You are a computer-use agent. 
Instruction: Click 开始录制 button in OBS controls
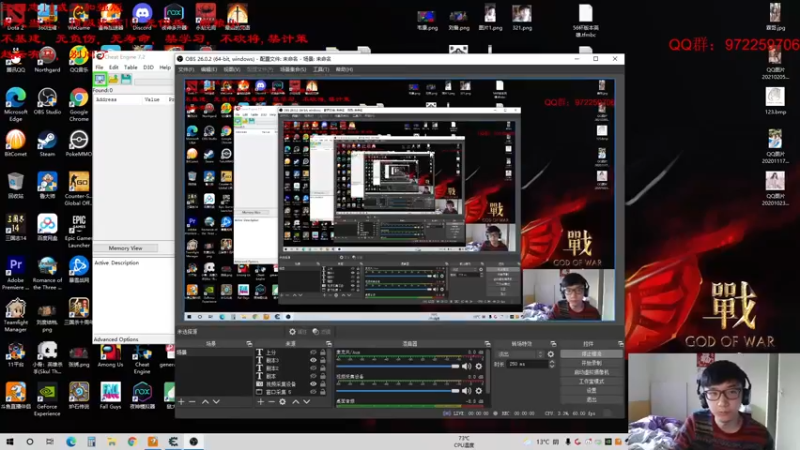pyautogui.click(x=591, y=363)
